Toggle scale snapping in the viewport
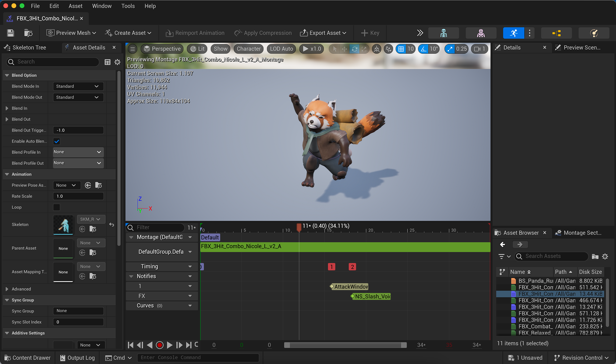 coord(450,49)
